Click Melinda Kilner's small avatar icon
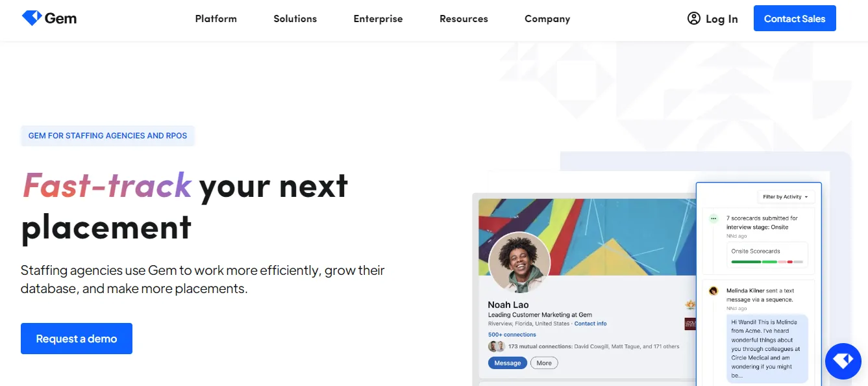 click(x=713, y=291)
